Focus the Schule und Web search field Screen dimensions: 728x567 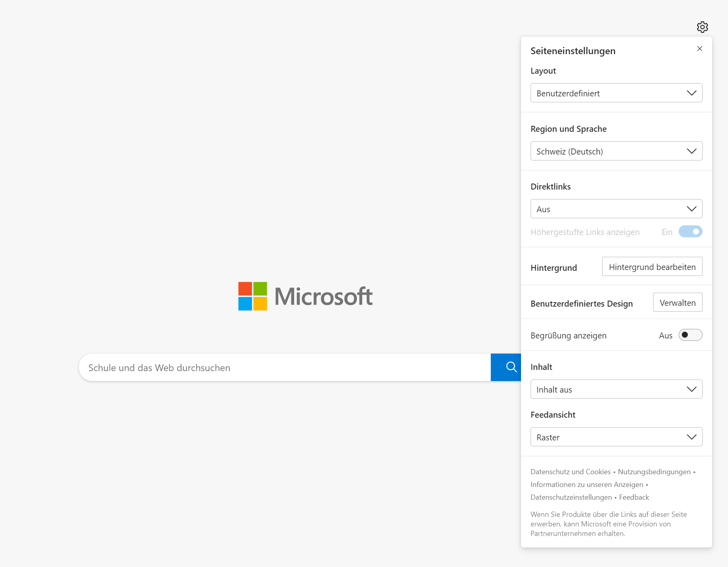284,368
